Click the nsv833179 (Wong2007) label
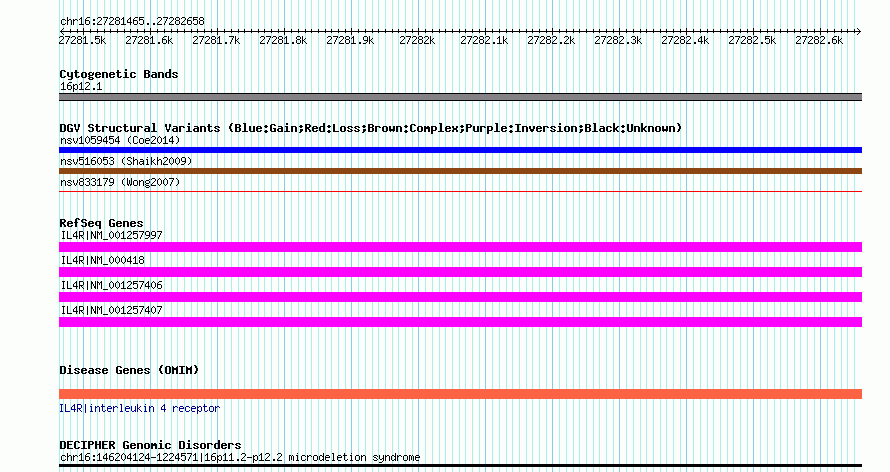The image size is (890, 472). [x=120, y=182]
